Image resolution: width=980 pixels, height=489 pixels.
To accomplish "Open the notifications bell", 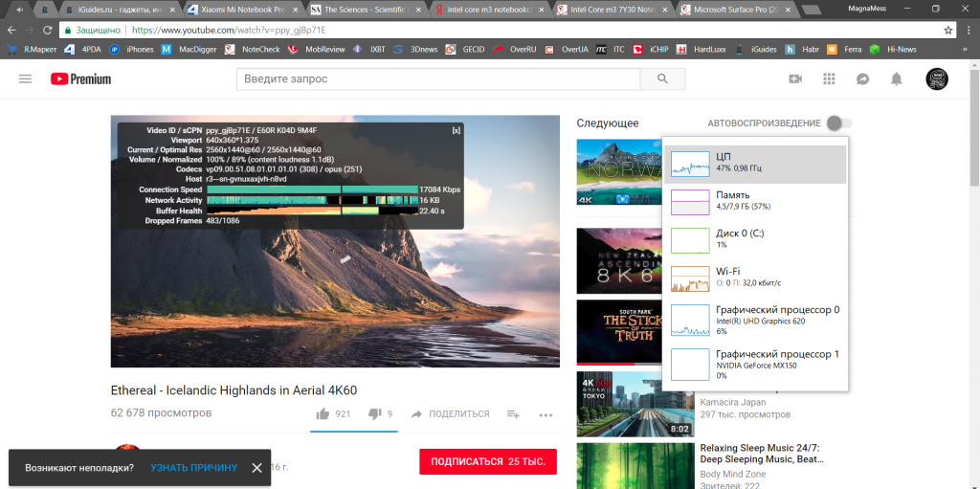I will click(x=897, y=79).
